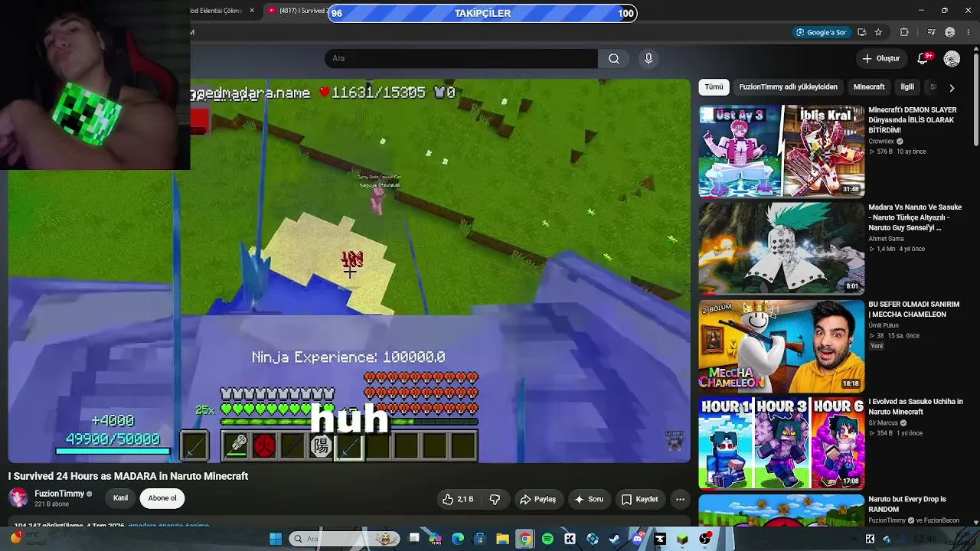
Task: Share the video via 'Paylaş'
Action: (537, 499)
